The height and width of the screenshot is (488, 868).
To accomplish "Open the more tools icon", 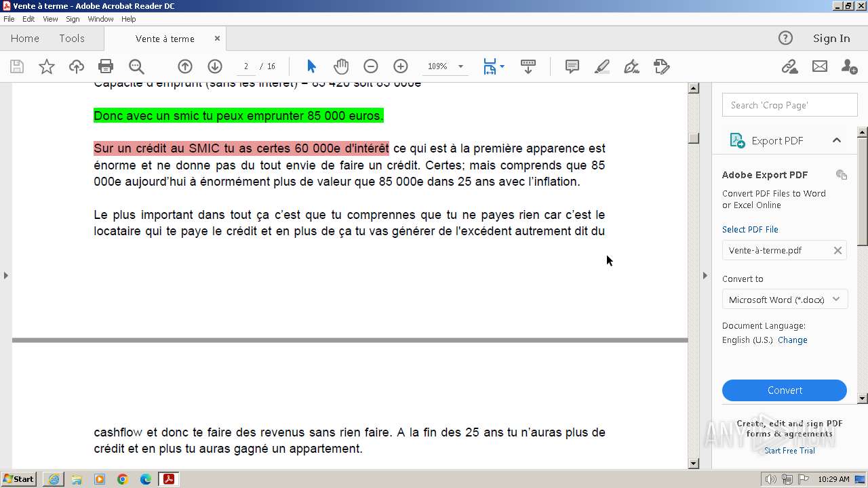I will (662, 66).
